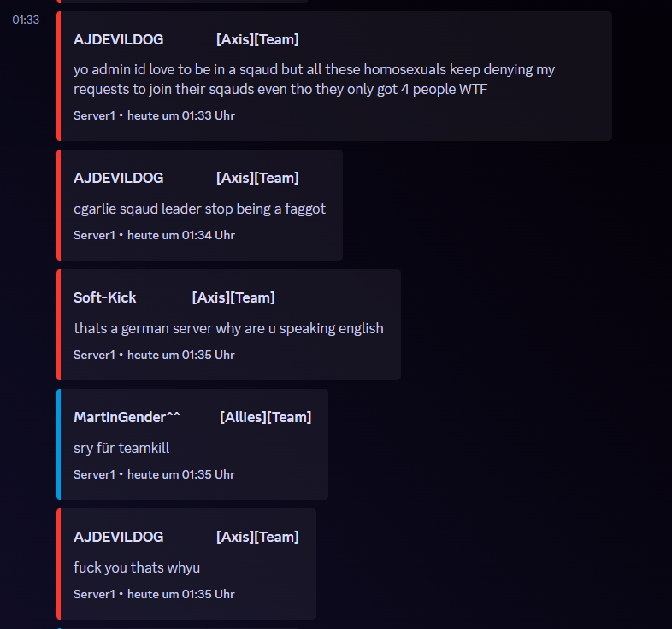
Task: Click AJDEVILDOG name in the 01:34 embed
Action: [x=118, y=178]
